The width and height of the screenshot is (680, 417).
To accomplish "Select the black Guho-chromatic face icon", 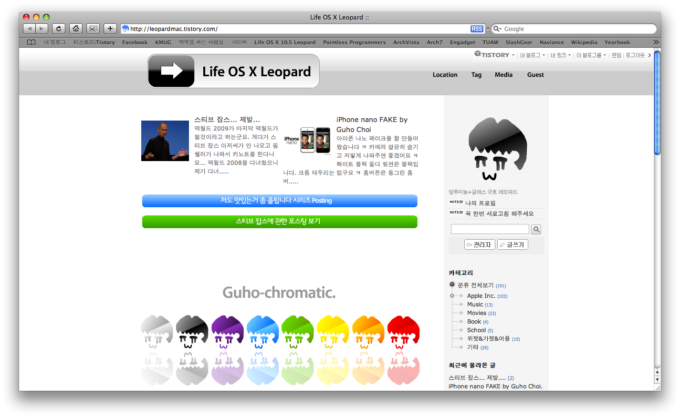I will click(x=192, y=332).
